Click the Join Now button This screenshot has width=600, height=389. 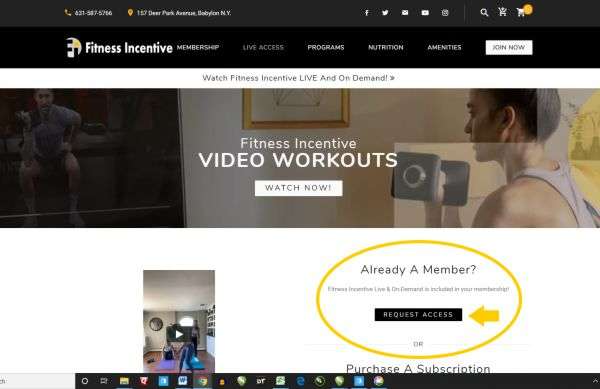tap(509, 47)
